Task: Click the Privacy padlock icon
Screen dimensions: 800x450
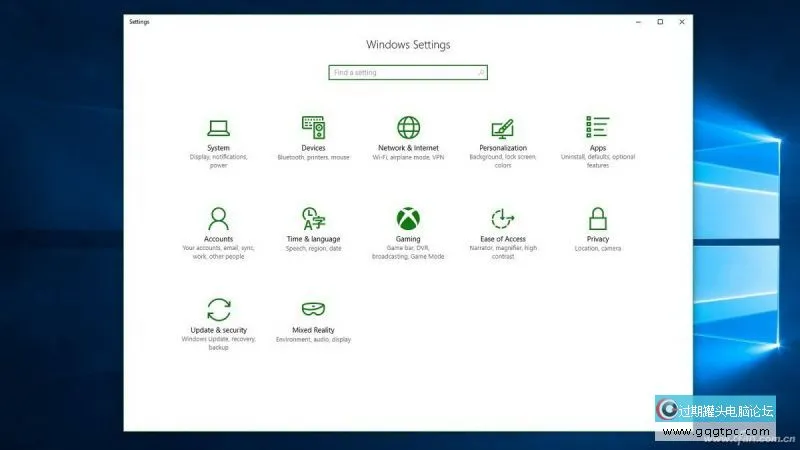Action: (598, 218)
